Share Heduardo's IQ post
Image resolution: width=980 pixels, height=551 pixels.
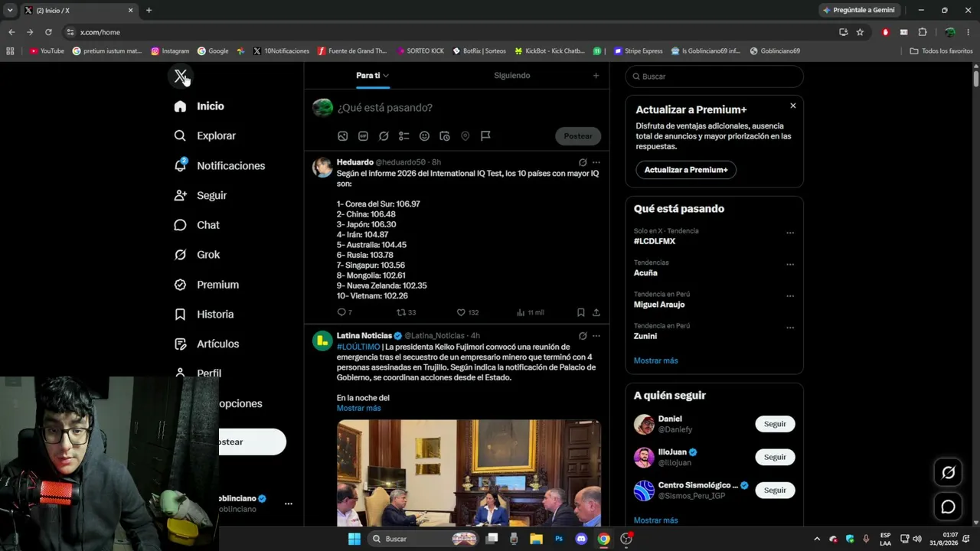[596, 312]
